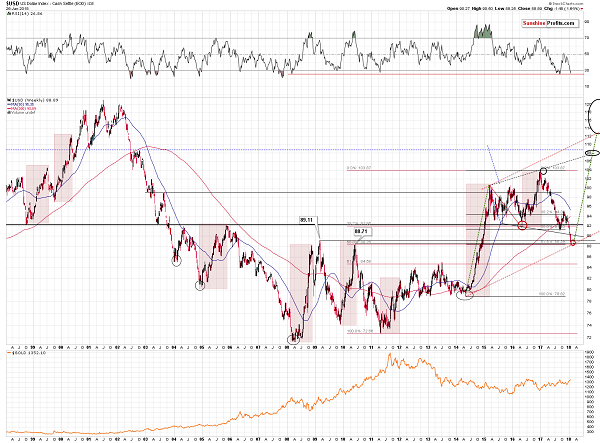
Task: Click the $USD ticker title
Action: (12, 5)
